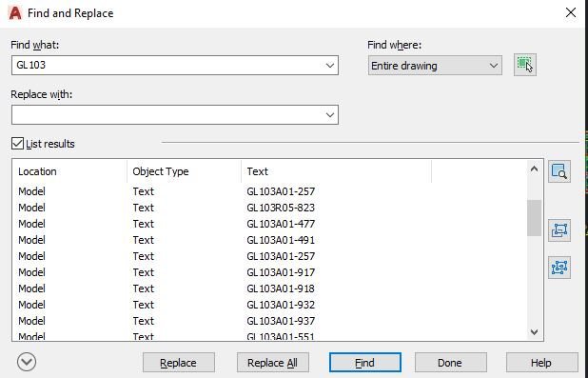Open the Find where Entire drawing dropdown
Screen dimensions: 588x378
(x=435, y=66)
